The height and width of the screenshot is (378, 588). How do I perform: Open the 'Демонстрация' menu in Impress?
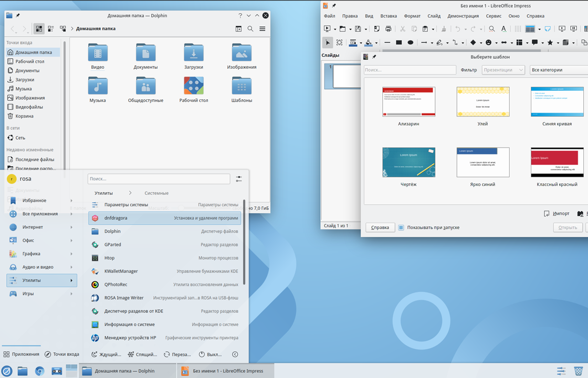point(463,16)
